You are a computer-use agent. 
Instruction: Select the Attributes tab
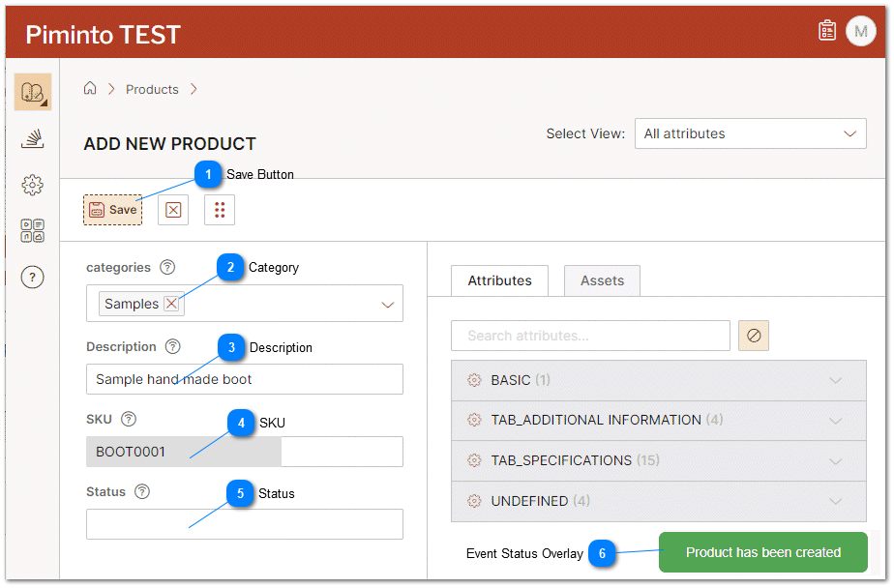pos(499,280)
